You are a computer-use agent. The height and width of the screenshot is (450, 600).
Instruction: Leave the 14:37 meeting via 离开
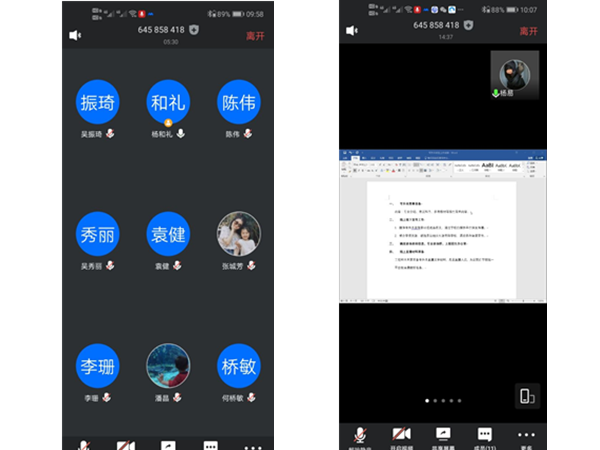529,31
